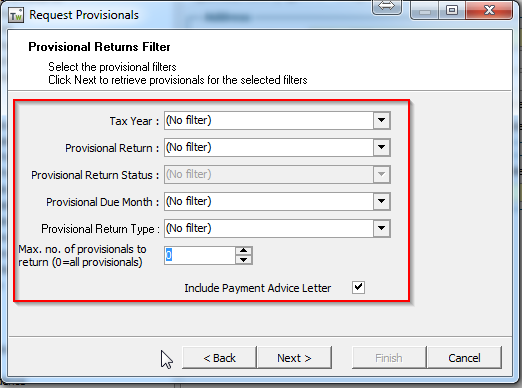522x388 pixels.
Task: Go to the next wizard step
Action: click(x=294, y=358)
